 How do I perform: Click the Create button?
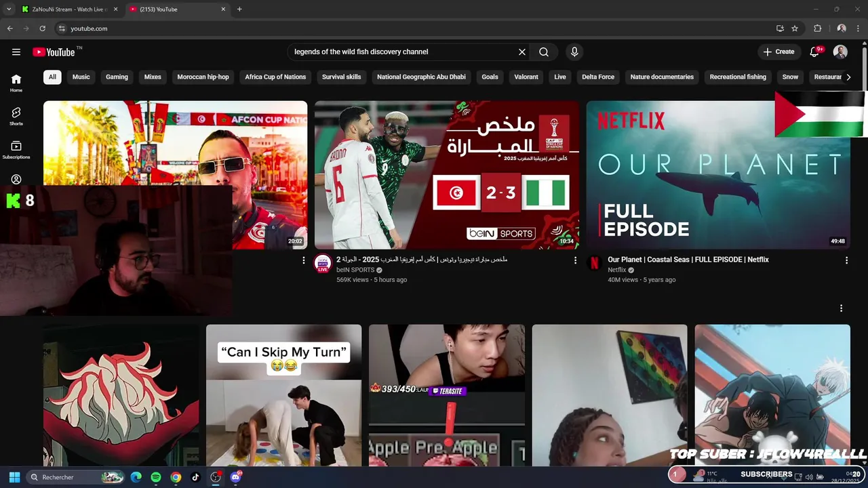(x=778, y=52)
